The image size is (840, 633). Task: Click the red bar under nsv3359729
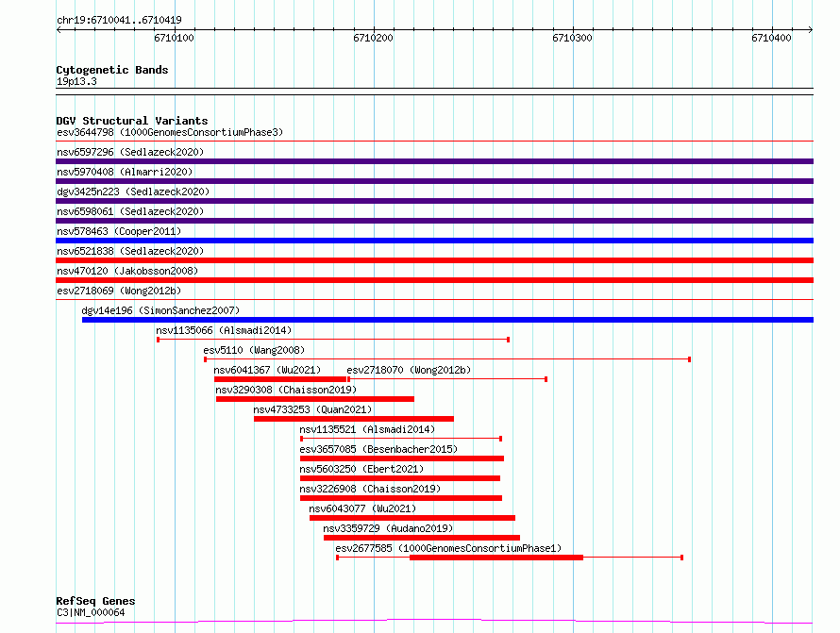click(422, 538)
